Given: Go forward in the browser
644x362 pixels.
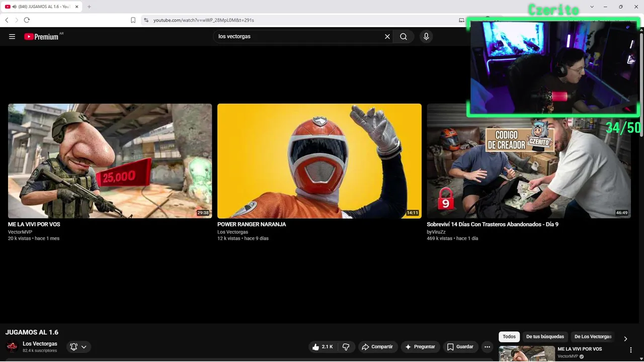Looking at the screenshot, I should pyautogui.click(x=17, y=20).
